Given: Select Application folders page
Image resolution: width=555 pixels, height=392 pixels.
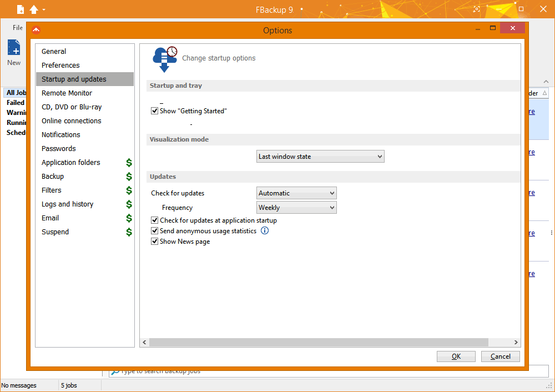Looking at the screenshot, I should tap(85, 163).
